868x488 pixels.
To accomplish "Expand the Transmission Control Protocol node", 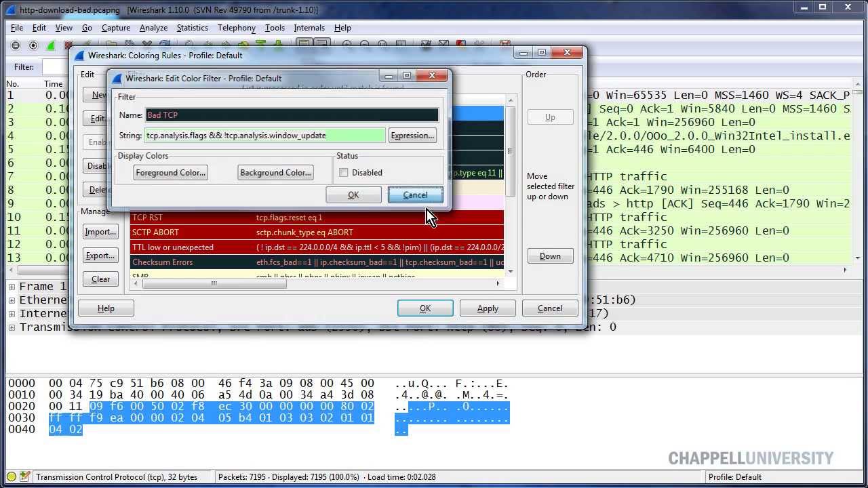I will point(12,327).
